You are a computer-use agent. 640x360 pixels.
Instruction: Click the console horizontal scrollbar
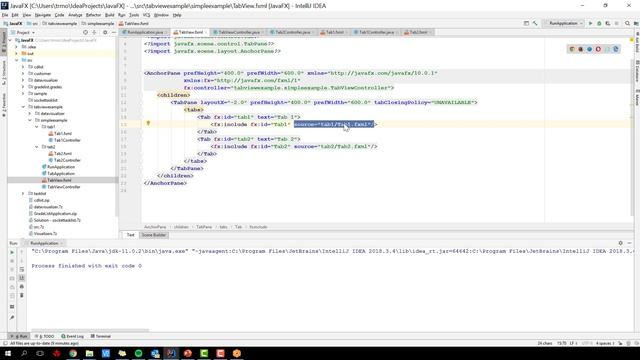(90, 331)
